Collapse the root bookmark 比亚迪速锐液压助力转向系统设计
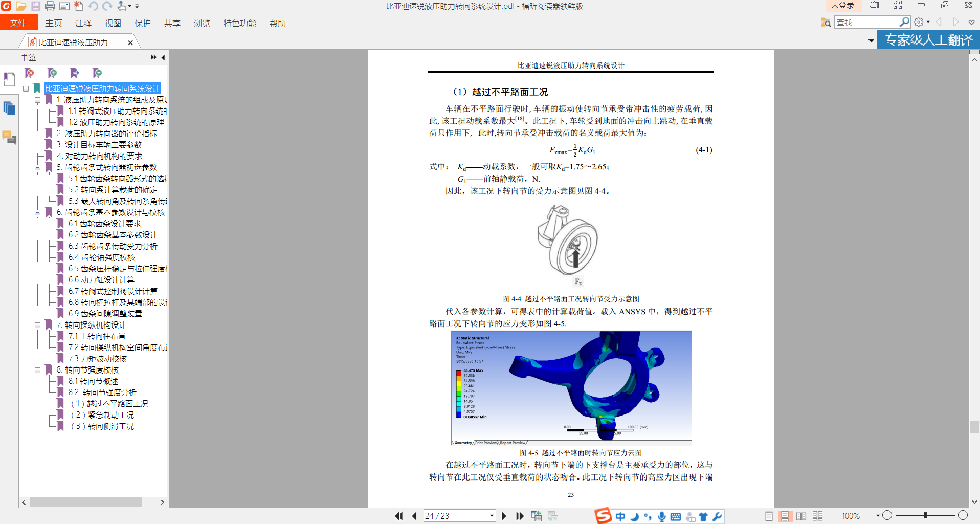Image resolution: width=980 pixels, height=524 pixels. pos(26,89)
